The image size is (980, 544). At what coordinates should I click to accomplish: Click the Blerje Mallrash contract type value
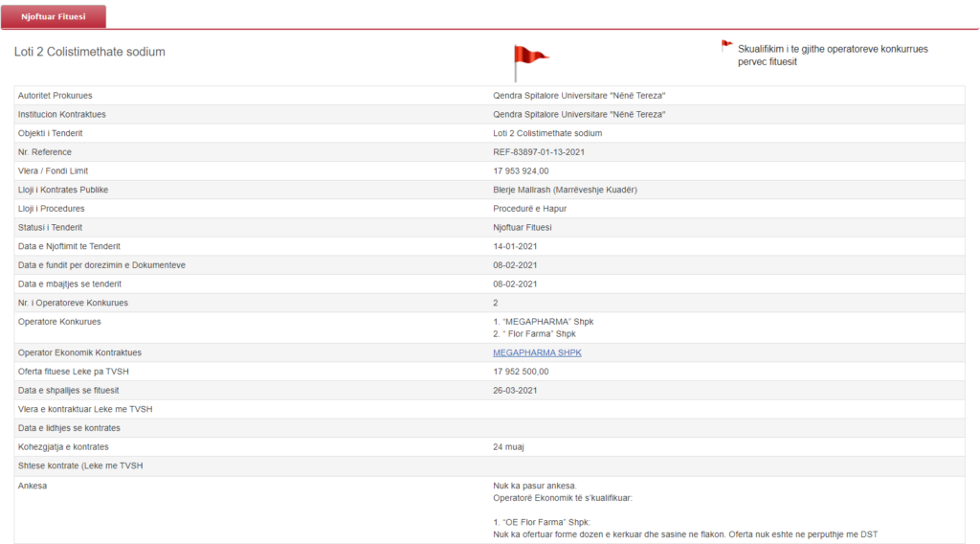point(565,190)
